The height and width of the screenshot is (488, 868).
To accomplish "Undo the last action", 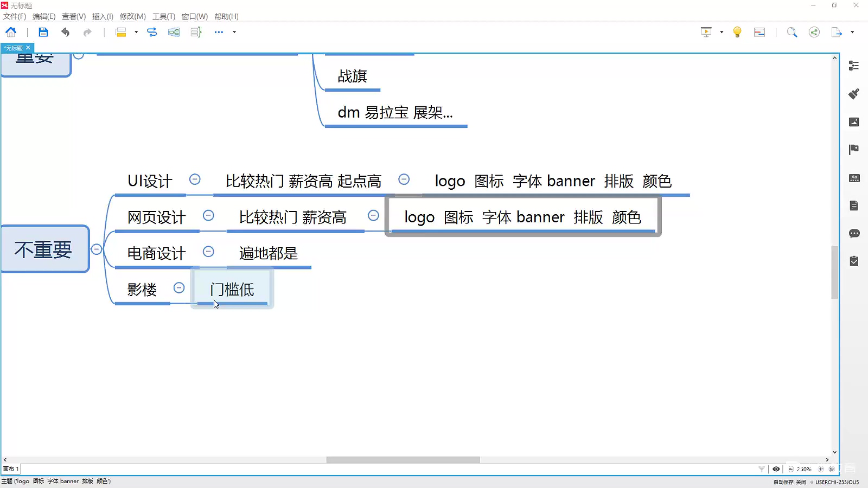I will 65,32.
